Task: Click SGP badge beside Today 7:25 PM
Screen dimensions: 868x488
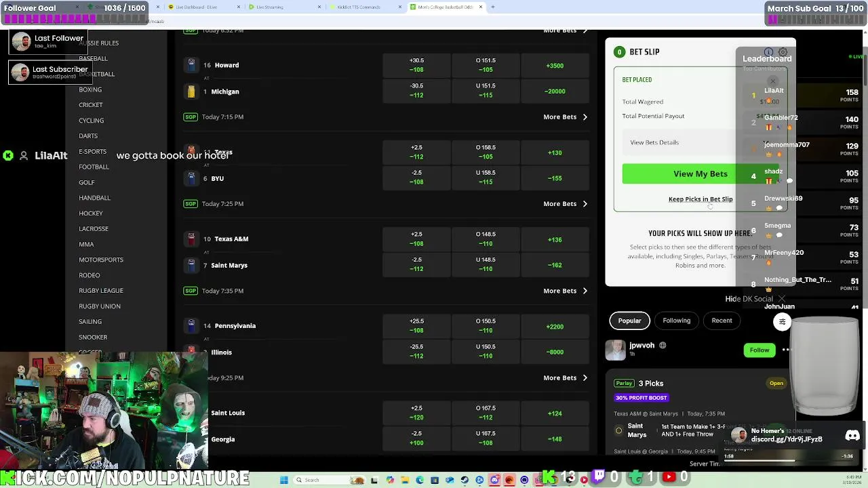Action: (191, 203)
